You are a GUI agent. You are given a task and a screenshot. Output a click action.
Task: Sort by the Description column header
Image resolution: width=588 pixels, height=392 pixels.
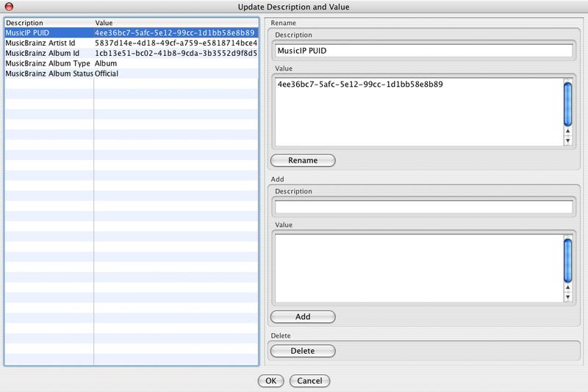click(49, 23)
